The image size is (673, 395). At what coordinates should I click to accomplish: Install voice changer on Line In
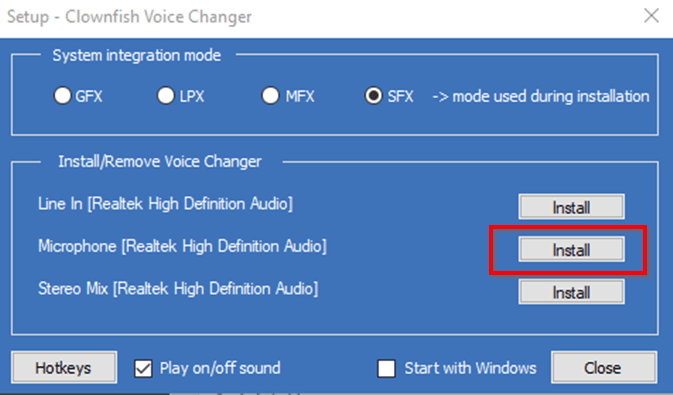pos(571,207)
